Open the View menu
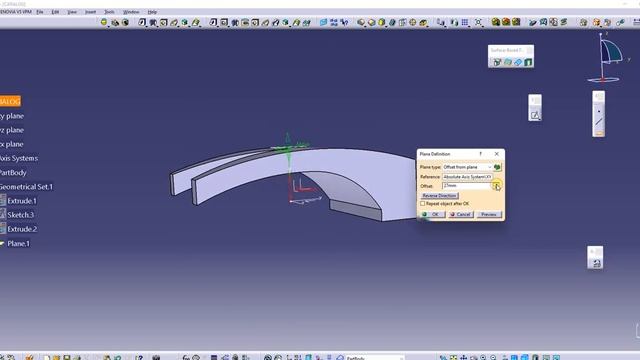The width and height of the screenshot is (640, 360). [x=72, y=12]
